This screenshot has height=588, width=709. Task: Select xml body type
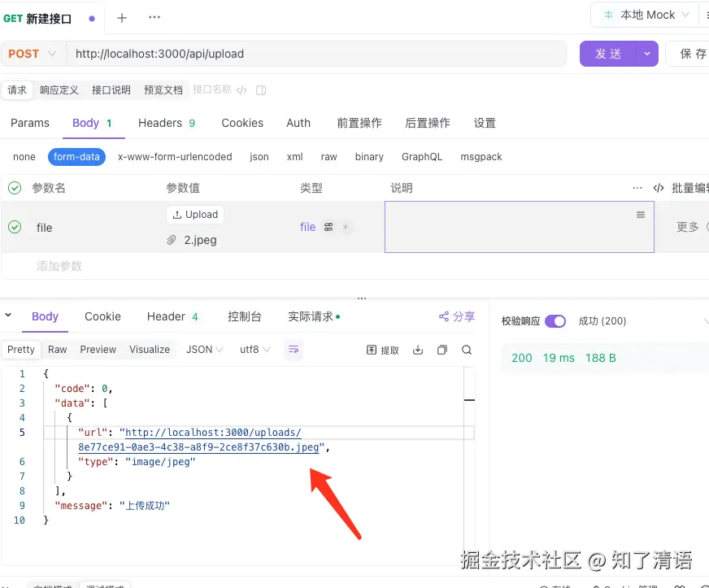pos(295,157)
